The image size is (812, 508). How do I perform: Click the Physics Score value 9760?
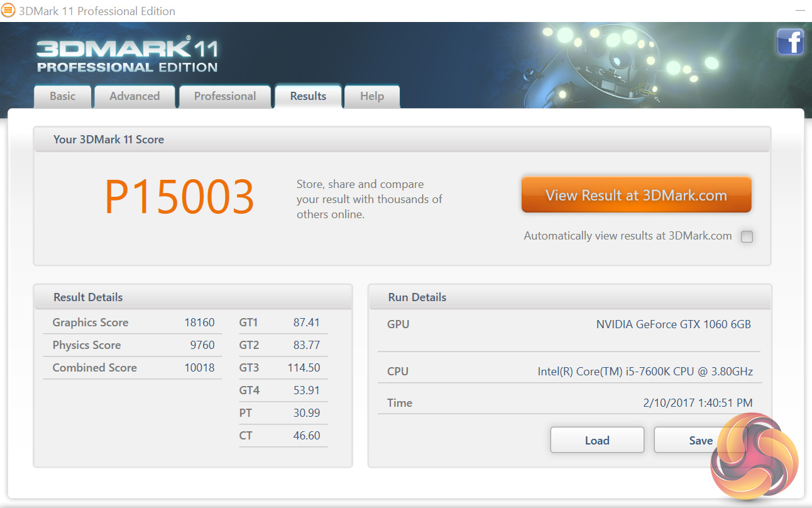click(202, 345)
